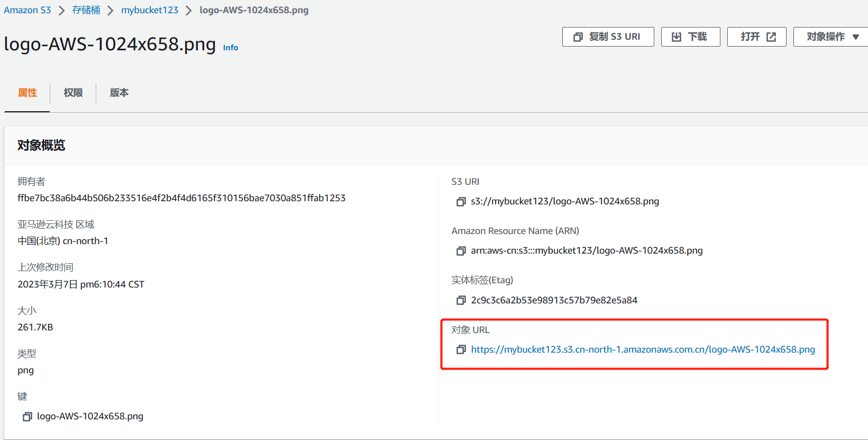
Task: Select the arn:aws-cn:s3 ARN text
Action: click(x=587, y=250)
